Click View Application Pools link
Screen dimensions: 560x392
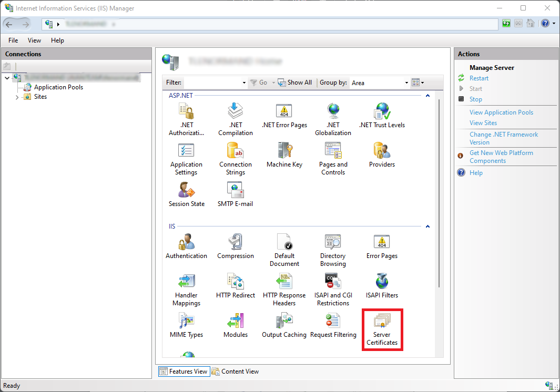(x=501, y=112)
